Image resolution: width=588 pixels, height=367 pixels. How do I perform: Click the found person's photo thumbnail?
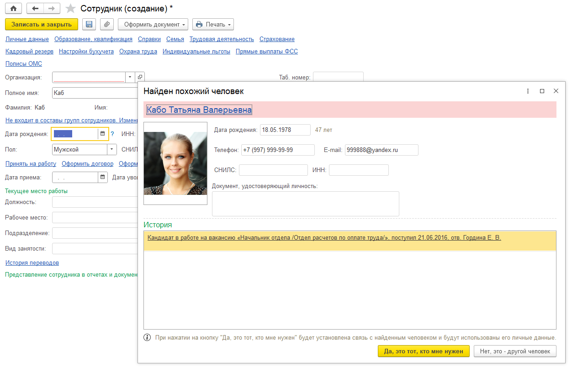[175, 163]
